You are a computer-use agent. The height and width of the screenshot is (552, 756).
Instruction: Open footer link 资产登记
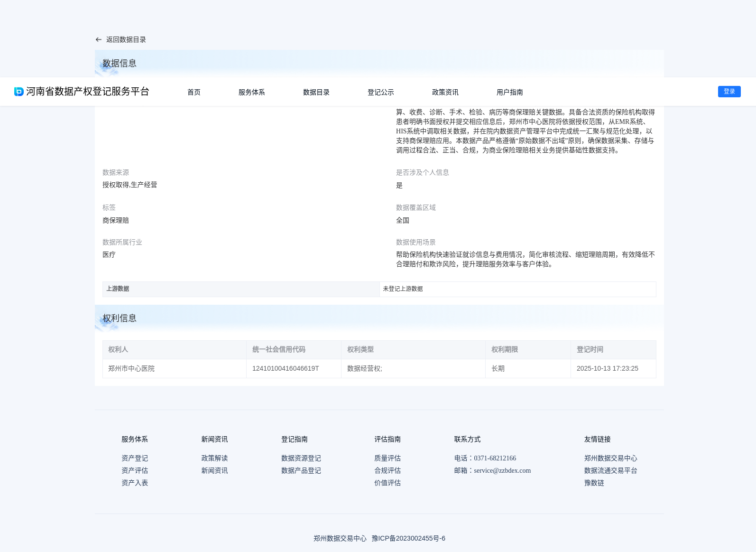(135, 458)
